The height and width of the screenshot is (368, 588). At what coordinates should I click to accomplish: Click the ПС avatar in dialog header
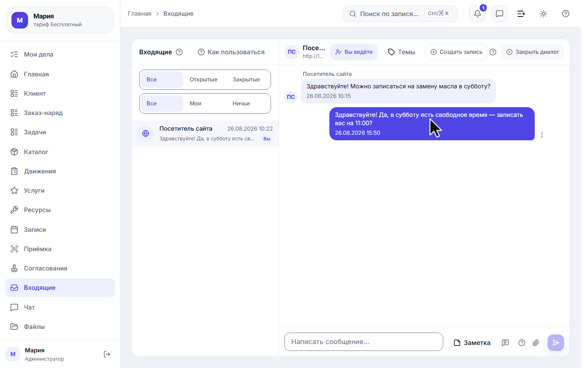coord(292,52)
